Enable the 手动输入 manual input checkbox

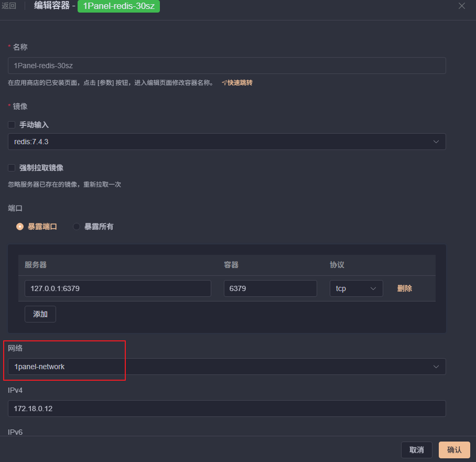pos(12,125)
